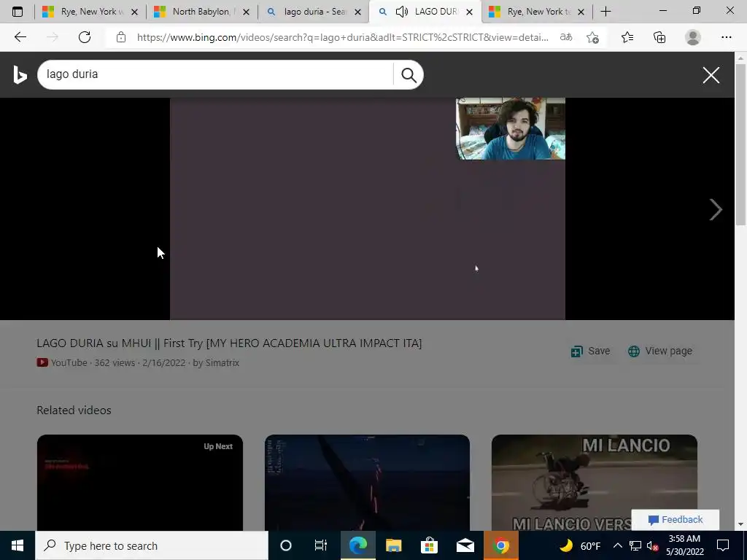Click the Edge taskbar icon
The height and width of the screenshot is (560, 747).
(357, 545)
